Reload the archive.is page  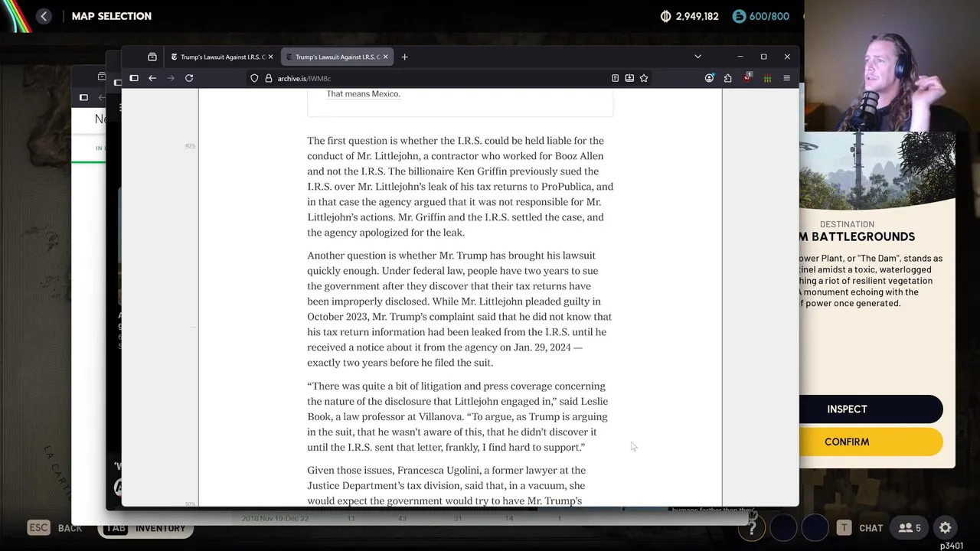click(x=189, y=78)
